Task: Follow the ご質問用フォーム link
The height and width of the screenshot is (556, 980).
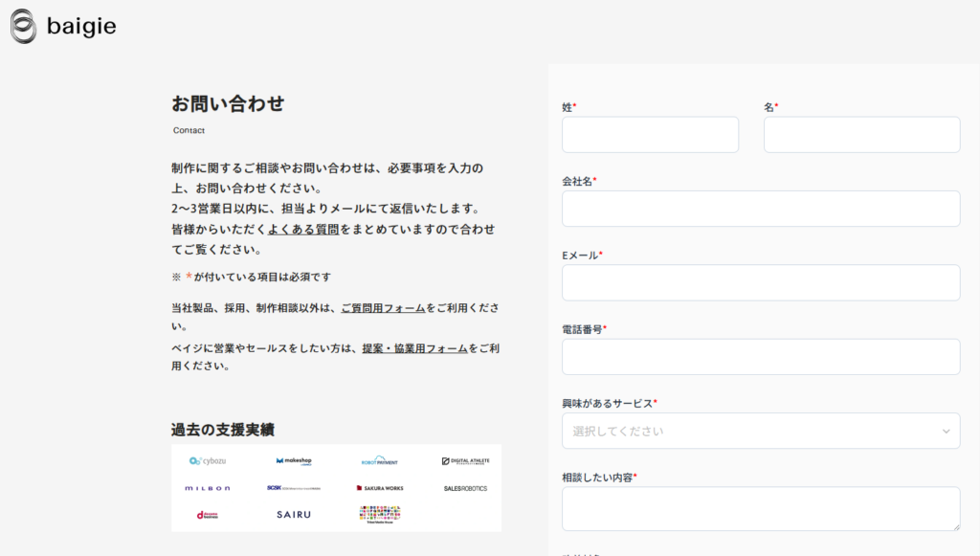Action: [383, 308]
